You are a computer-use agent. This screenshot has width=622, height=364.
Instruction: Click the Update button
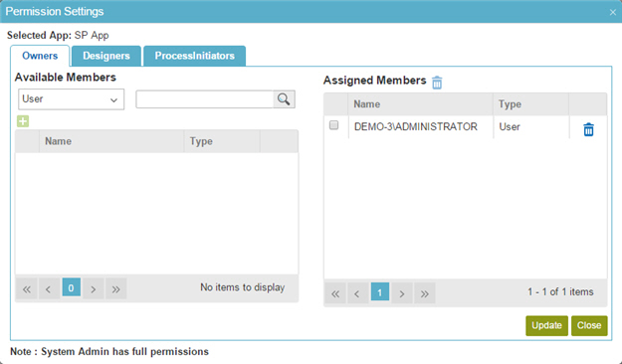546,325
